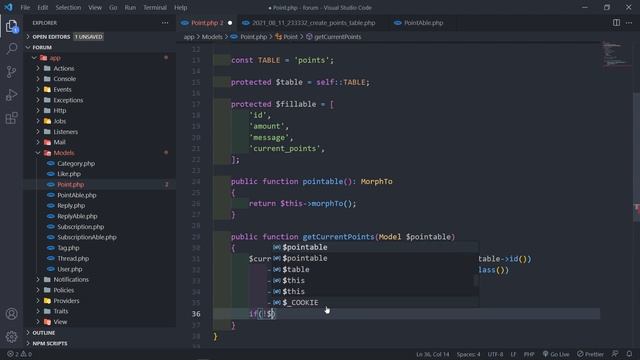
Task: Open the Terminal menu
Action: pyautogui.click(x=155, y=7)
